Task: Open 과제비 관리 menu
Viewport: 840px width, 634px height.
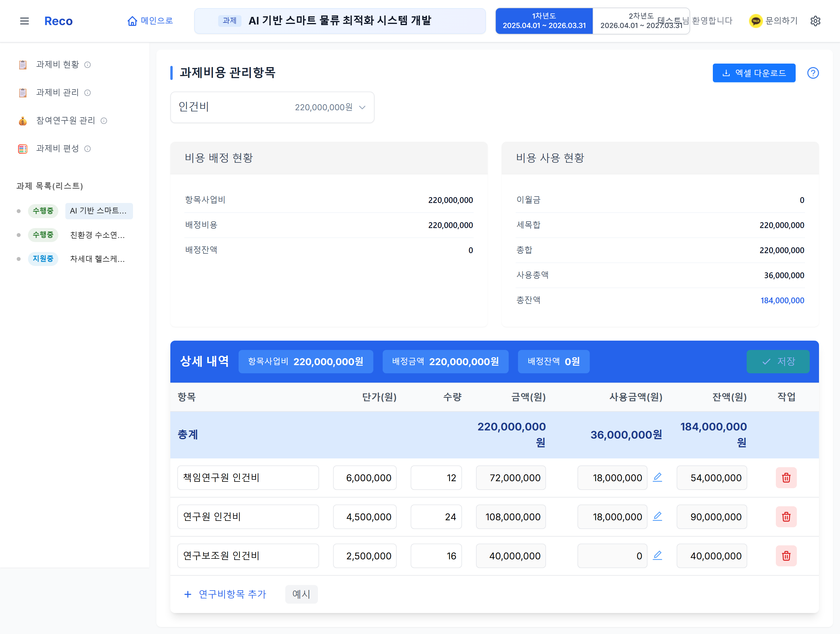Action: 57,93
